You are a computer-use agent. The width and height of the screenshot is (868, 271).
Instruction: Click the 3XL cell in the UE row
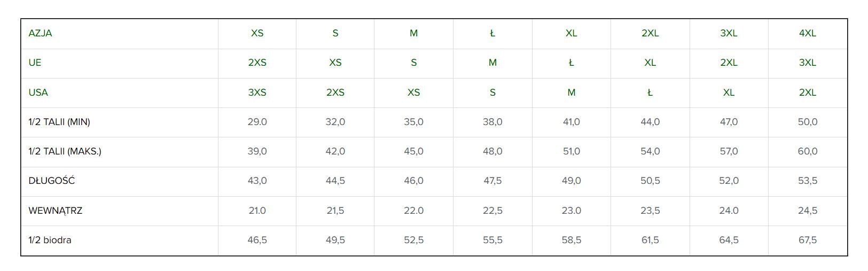[807, 63]
